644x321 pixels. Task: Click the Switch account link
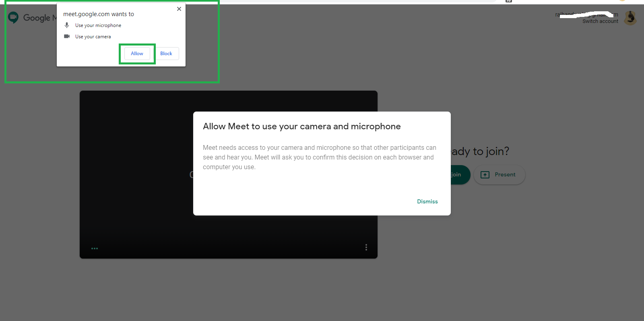(600, 21)
